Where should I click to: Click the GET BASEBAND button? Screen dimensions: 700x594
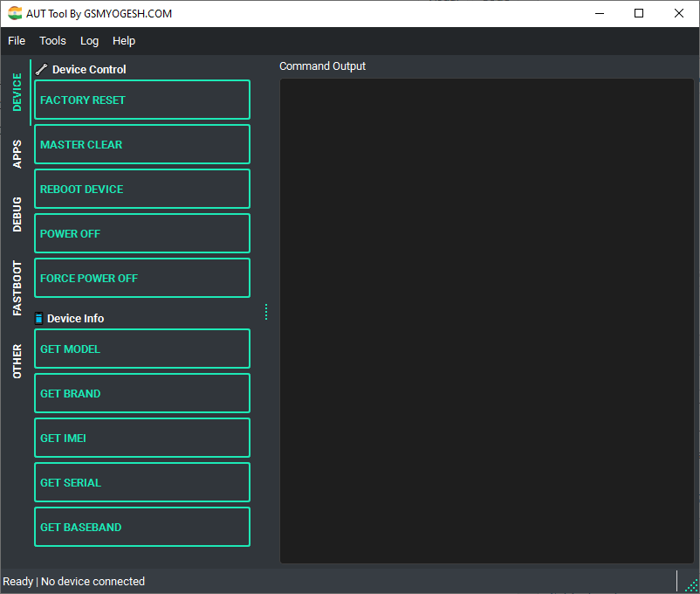tap(141, 527)
